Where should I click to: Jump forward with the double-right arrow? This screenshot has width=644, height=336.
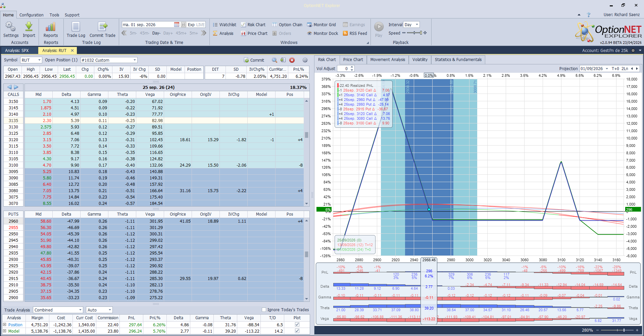(204, 33)
